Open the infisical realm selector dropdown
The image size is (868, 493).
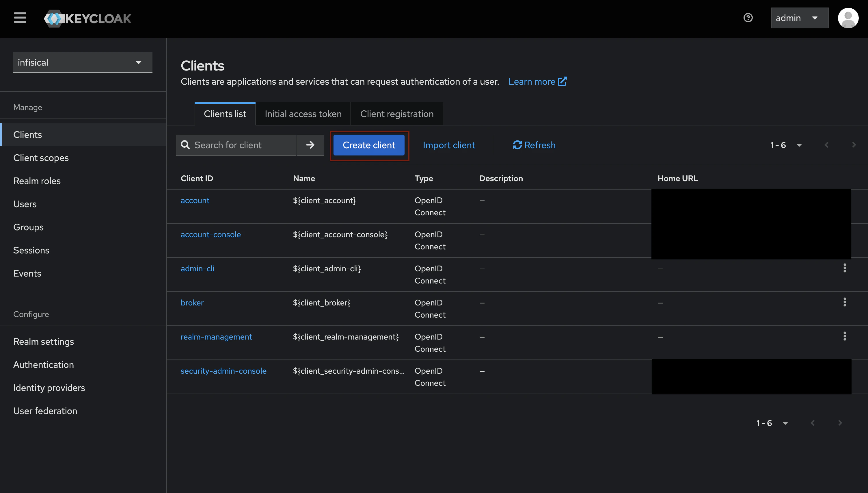83,62
